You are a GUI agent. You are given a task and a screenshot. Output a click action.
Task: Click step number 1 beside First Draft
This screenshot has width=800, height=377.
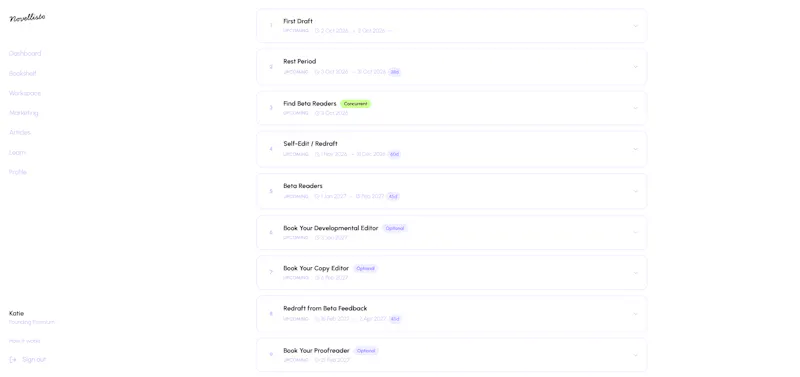click(x=271, y=26)
